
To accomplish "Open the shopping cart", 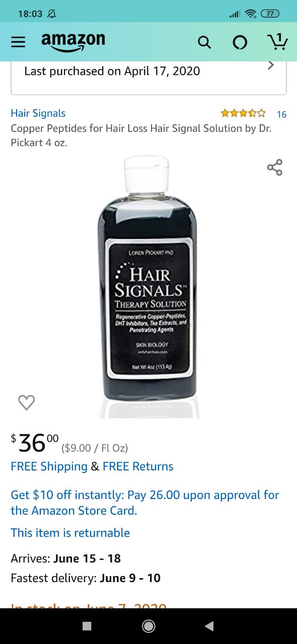I will (277, 41).
